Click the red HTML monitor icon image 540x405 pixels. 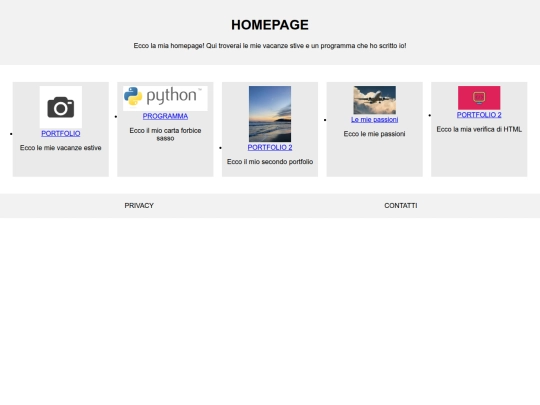[x=479, y=98]
